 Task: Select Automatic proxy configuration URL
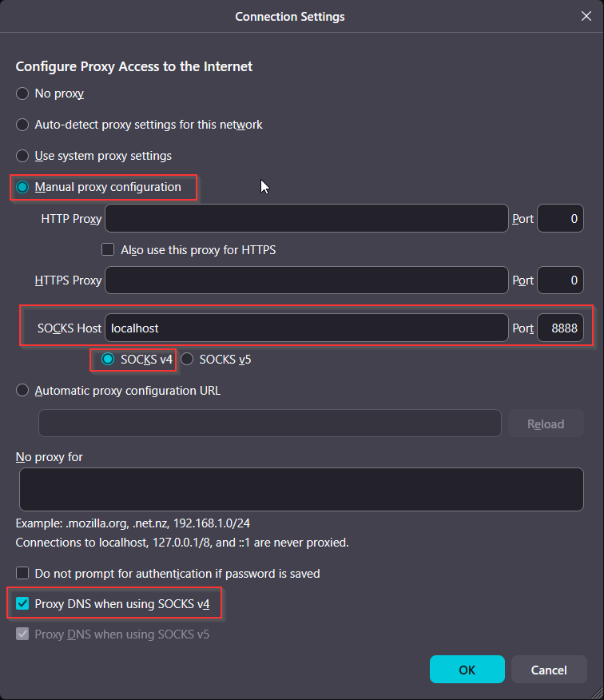click(23, 391)
